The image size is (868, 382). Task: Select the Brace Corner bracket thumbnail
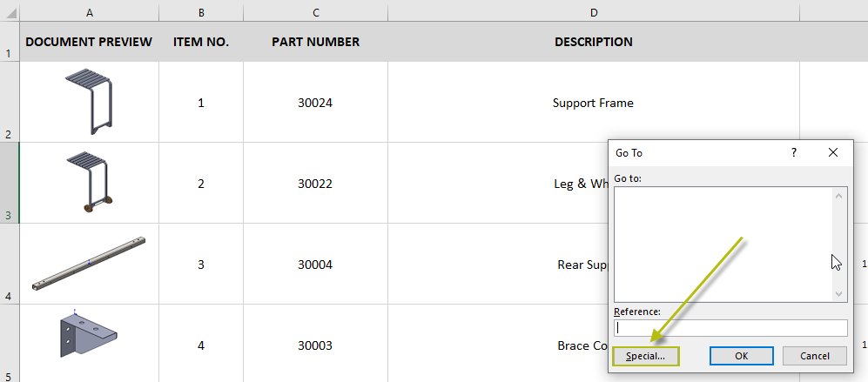pos(89,334)
